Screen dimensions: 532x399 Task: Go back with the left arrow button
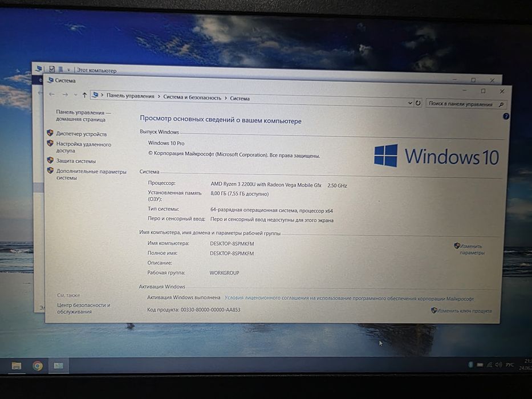52,94
